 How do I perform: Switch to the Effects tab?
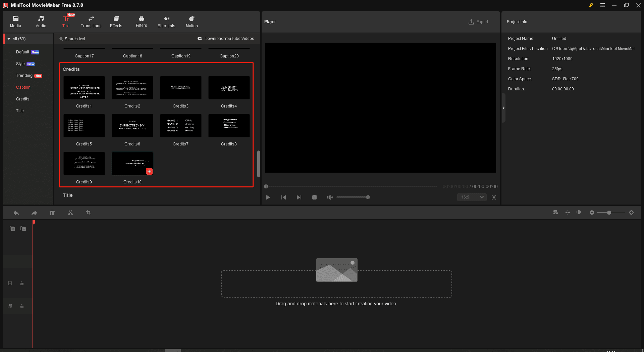pyautogui.click(x=116, y=21)
